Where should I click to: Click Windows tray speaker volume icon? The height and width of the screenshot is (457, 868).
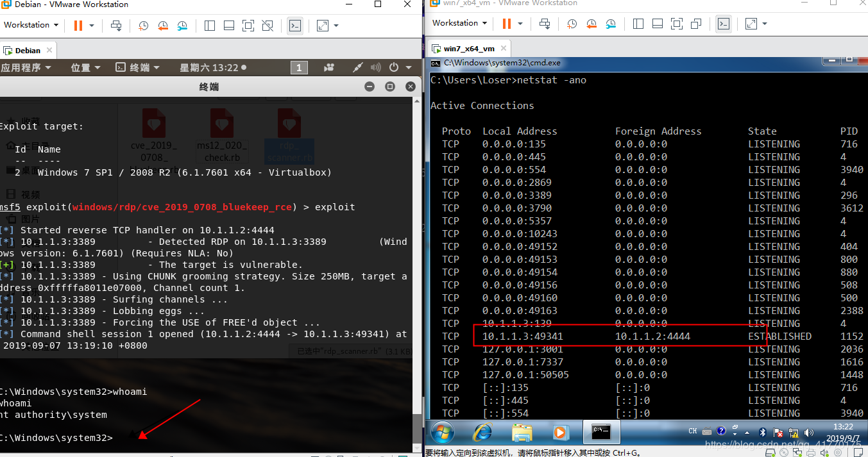(x=810, y=432)
